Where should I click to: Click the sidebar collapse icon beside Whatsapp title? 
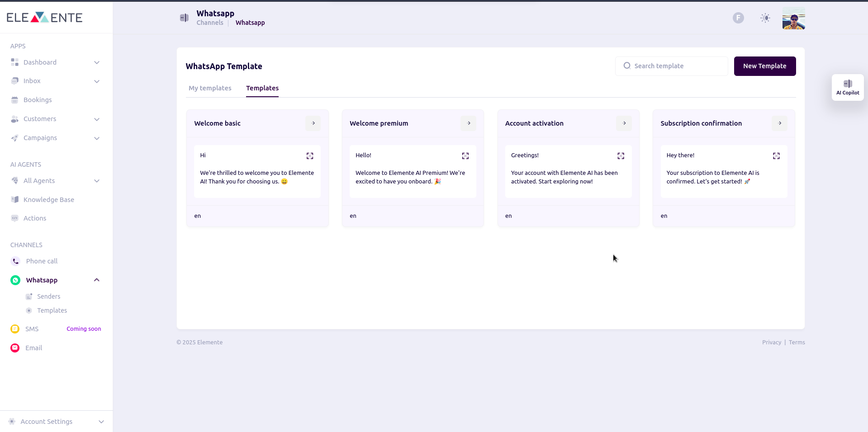(184, 18)
